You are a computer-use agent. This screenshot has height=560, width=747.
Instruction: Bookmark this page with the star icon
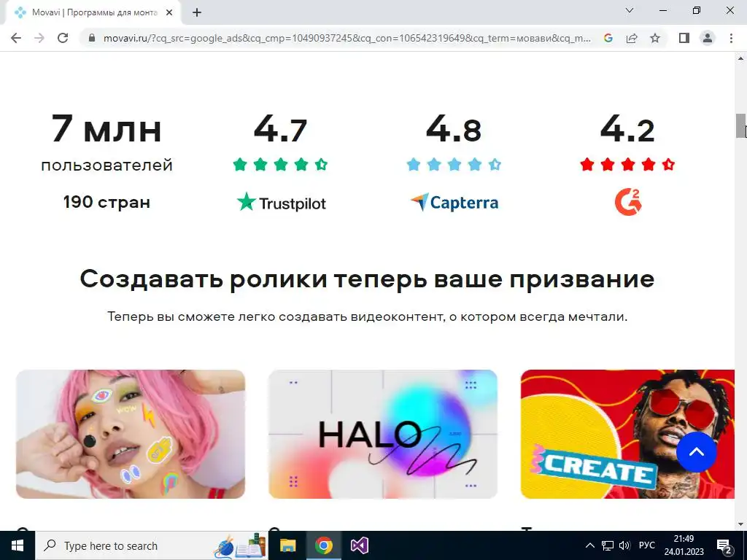click(655, 38)
